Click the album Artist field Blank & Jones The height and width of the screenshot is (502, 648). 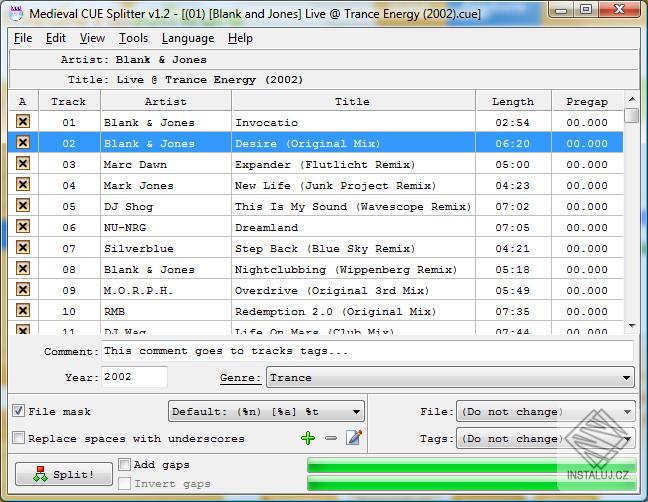pyautogui.click(x=324, y=59)
